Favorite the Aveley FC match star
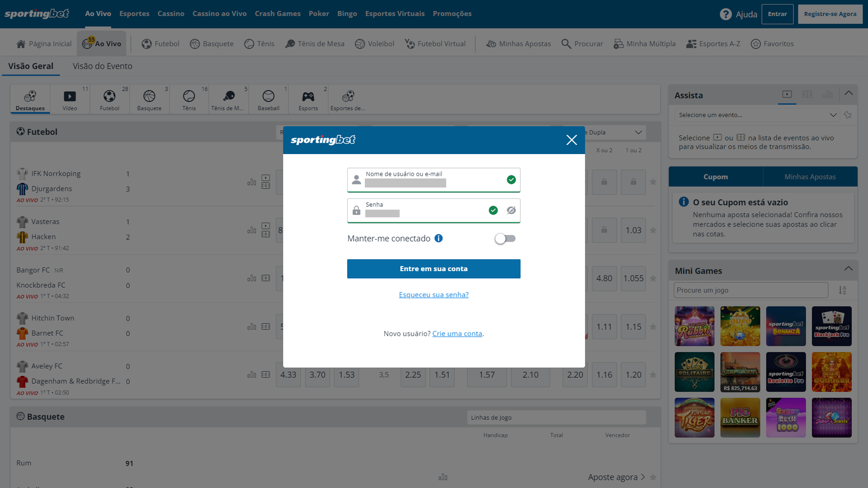 pyautogui.click(x=653, y=375)
